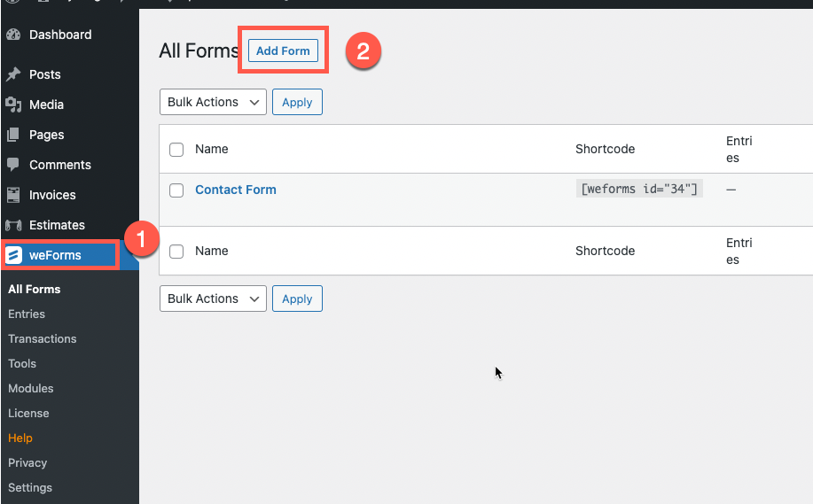Expand the bottom Bulk Actions dropdown
Viewport: 813px width, 504px height.
(213, 299)
